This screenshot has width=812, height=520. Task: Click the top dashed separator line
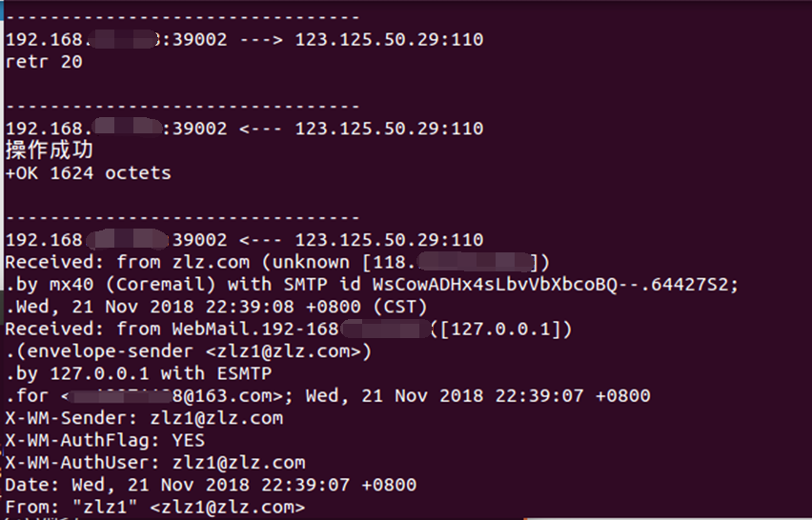tap(182, 17)
